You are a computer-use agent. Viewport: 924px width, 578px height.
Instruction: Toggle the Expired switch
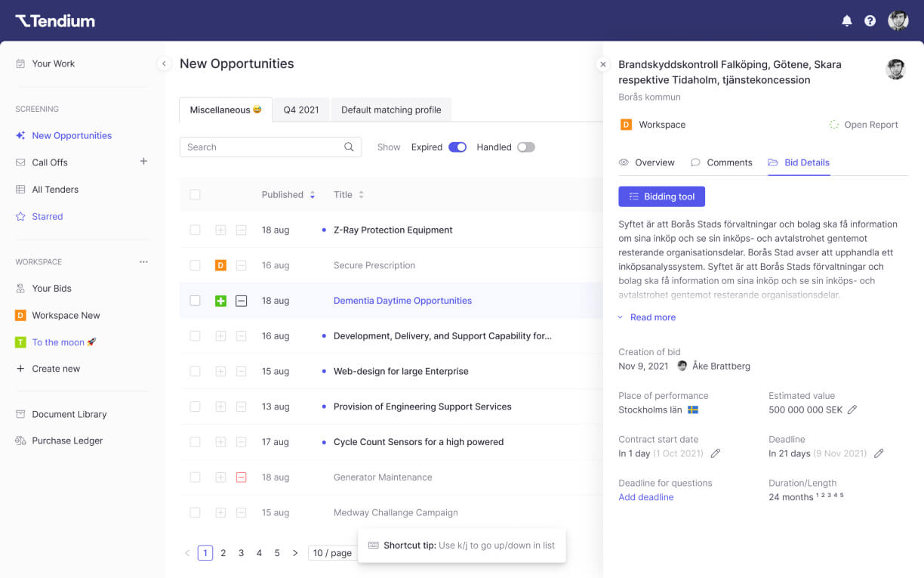click(457, 147)
